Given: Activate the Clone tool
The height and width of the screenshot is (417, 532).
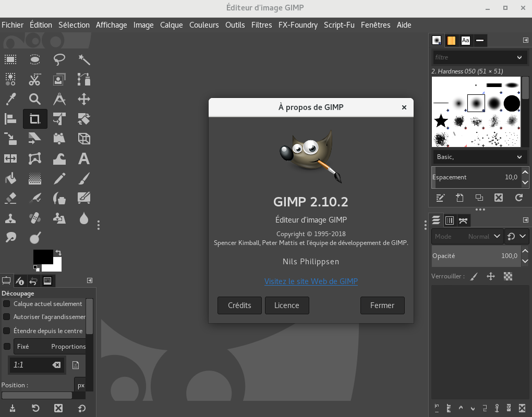Looking at the screenshot, I should tap(10, 218).
